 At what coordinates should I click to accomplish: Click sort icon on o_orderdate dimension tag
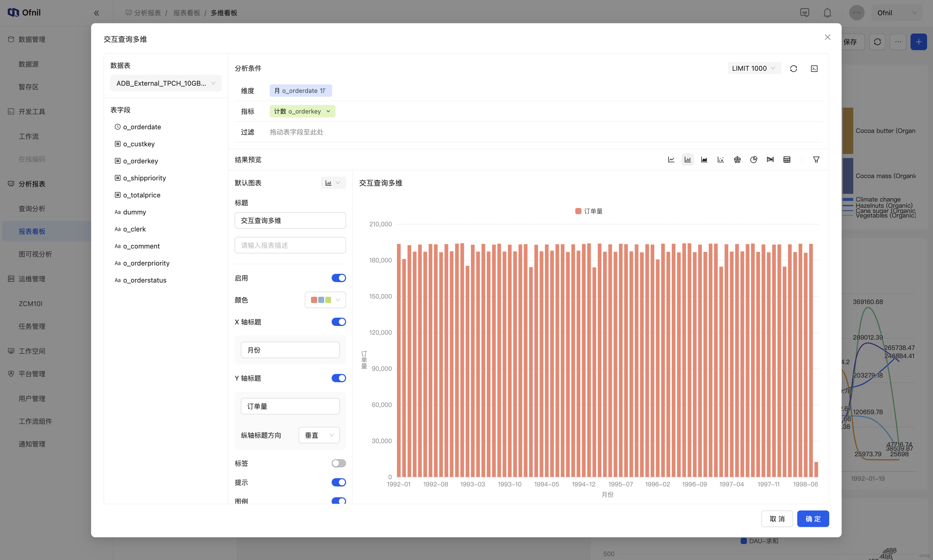323,91
